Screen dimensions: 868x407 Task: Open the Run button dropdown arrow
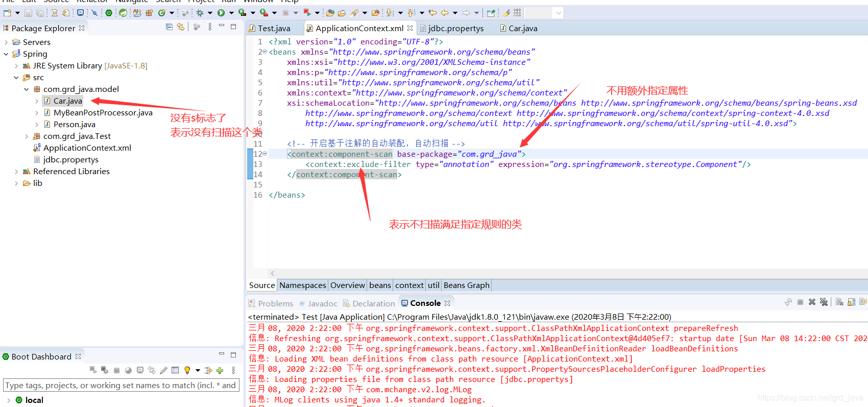coord(231,13)
